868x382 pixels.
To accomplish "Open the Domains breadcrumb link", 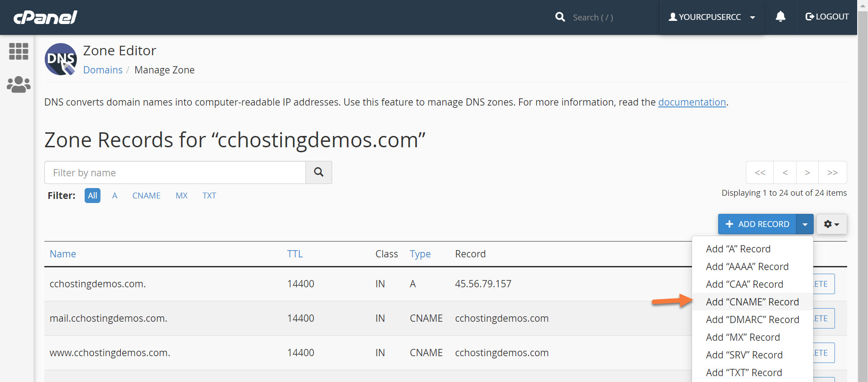I will (103, 70).
